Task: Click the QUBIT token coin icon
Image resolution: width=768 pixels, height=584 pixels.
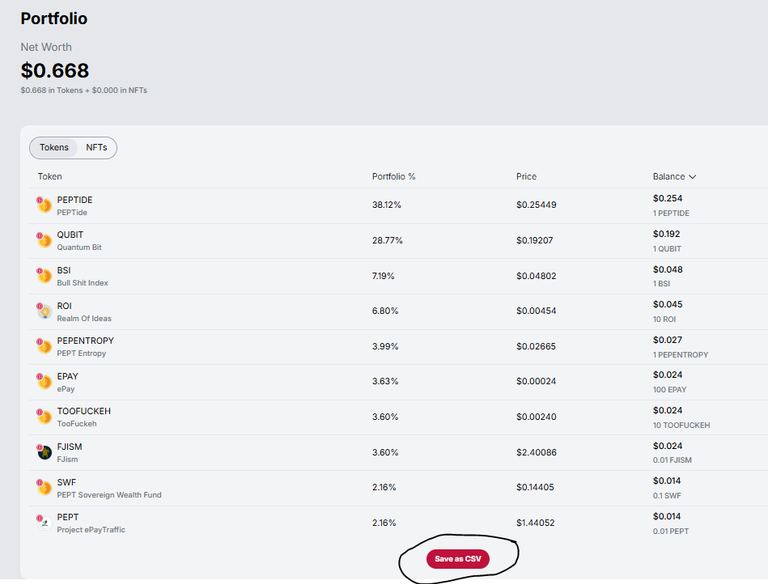Action: (x=44, y=240)
